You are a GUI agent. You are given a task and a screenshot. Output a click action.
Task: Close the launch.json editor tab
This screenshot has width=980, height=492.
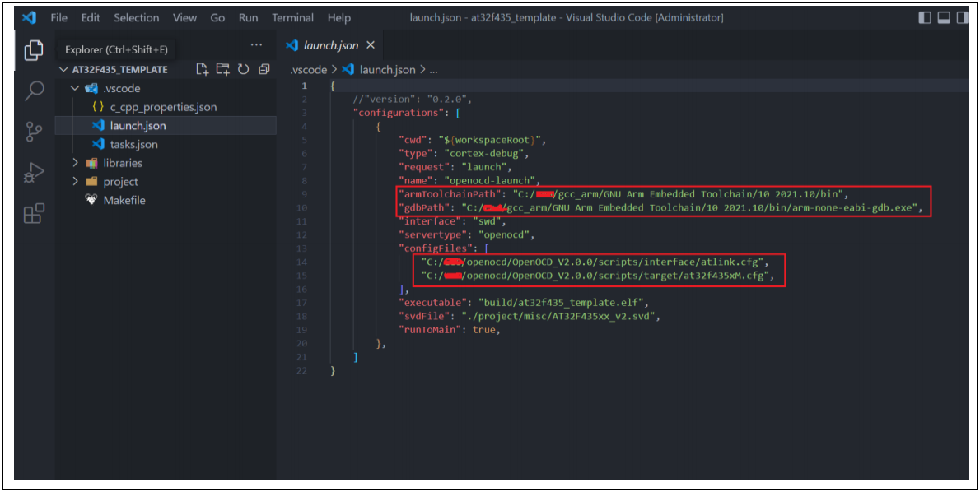[371, 45]
